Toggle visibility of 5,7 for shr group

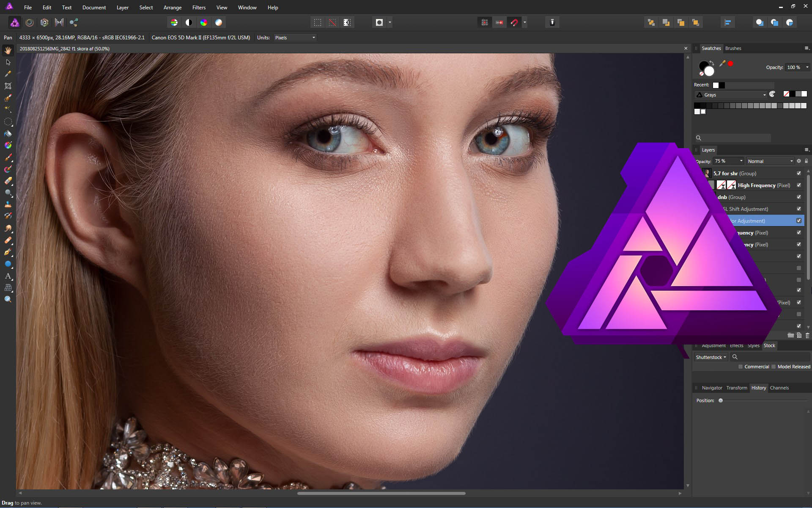pyautogui.click(x=799, y=173)
